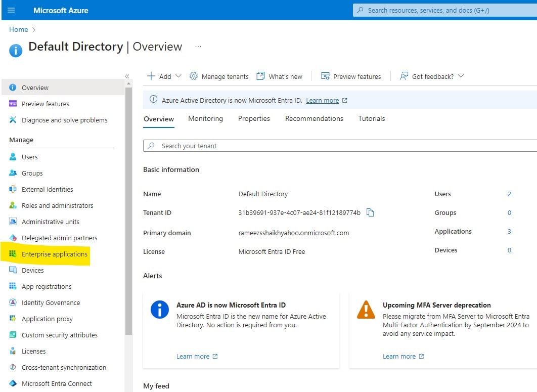Go to the Home breadcrumb link
The width and height of the screenshot is (537, 392).
coord(19,29)
